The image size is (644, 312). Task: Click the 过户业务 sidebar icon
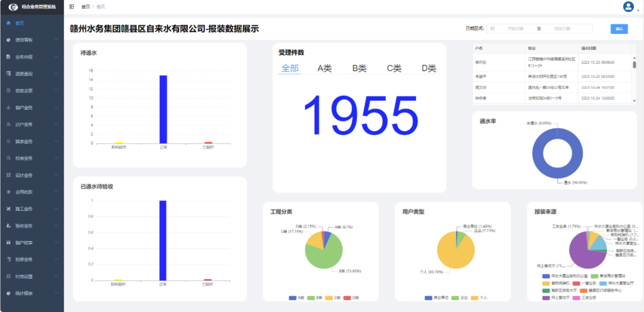[8, 124]
